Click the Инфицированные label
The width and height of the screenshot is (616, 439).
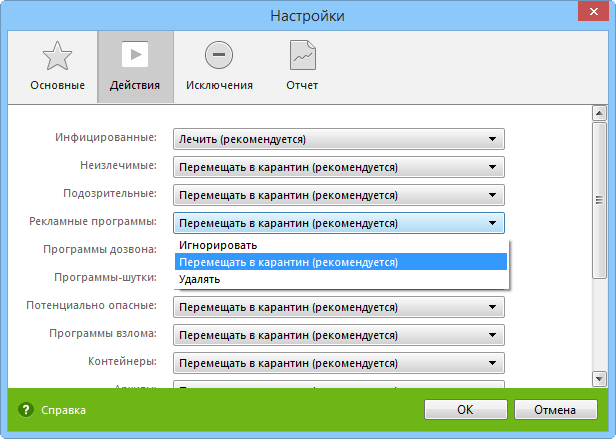point(106,138)
